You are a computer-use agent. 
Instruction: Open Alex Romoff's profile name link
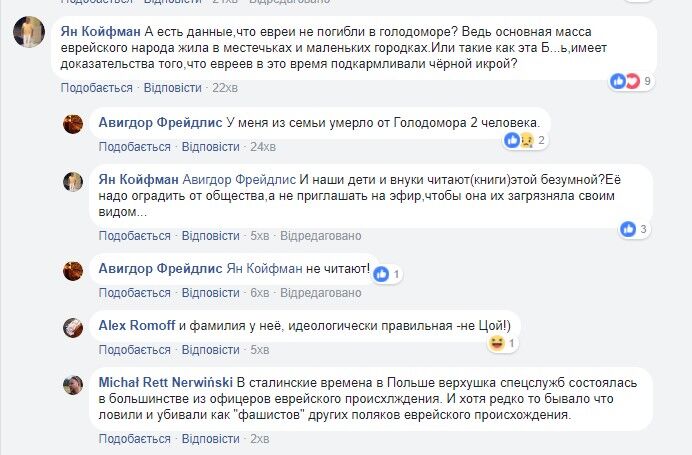pyautogui.click(x=137, y=326)
